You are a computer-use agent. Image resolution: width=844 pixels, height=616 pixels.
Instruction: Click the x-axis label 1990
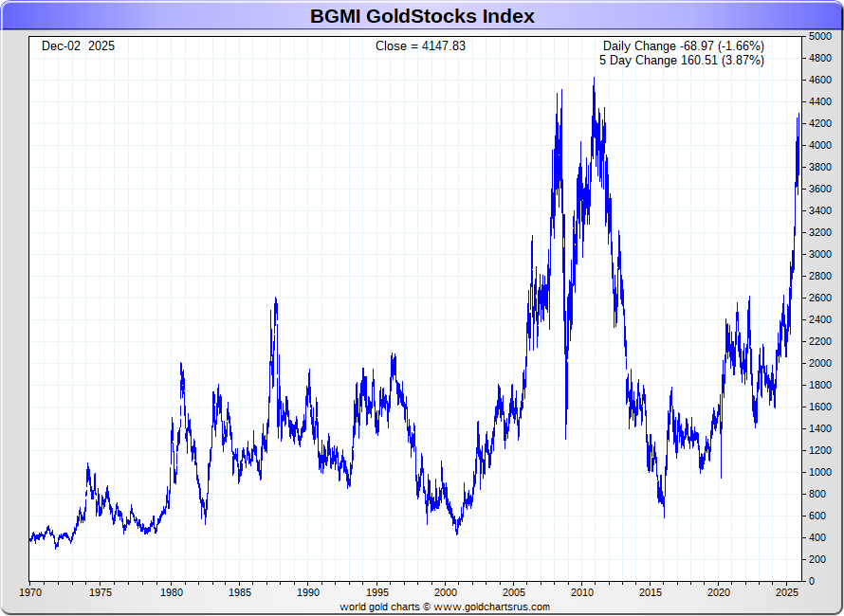pyautogui.click(x=308, y=593)
